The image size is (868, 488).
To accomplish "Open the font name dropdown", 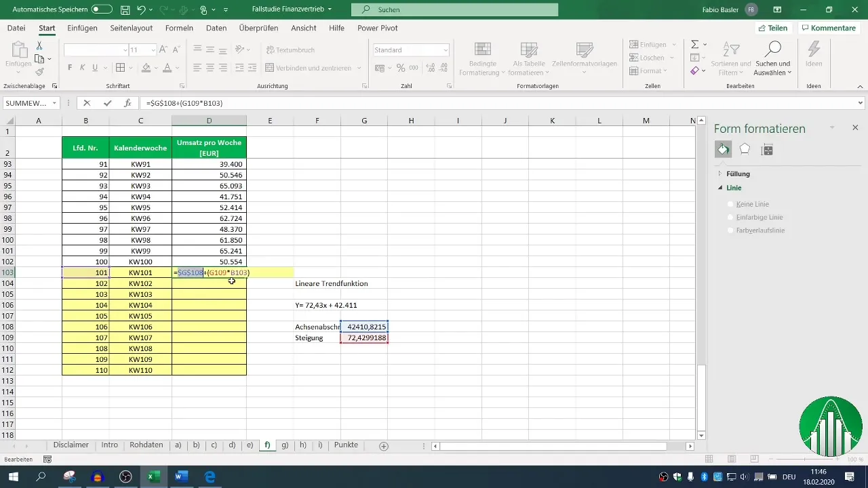I will (125, 50).
